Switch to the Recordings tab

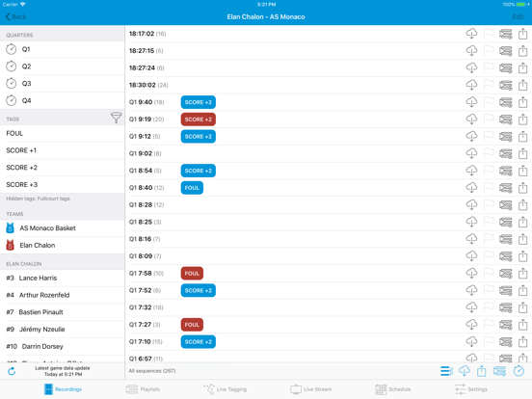click(x=63, y=389)
